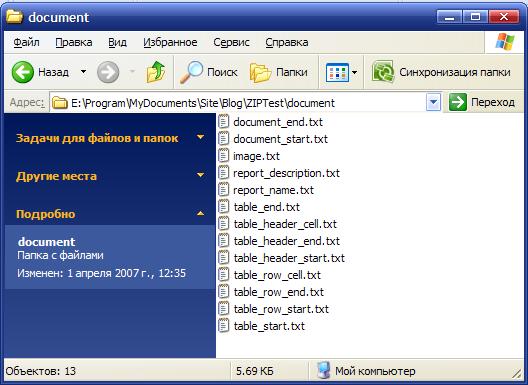528x385 pixels.
Task: Click icon of table_row_start.txt
Action: pyautogui.click(x=223, y=309)
